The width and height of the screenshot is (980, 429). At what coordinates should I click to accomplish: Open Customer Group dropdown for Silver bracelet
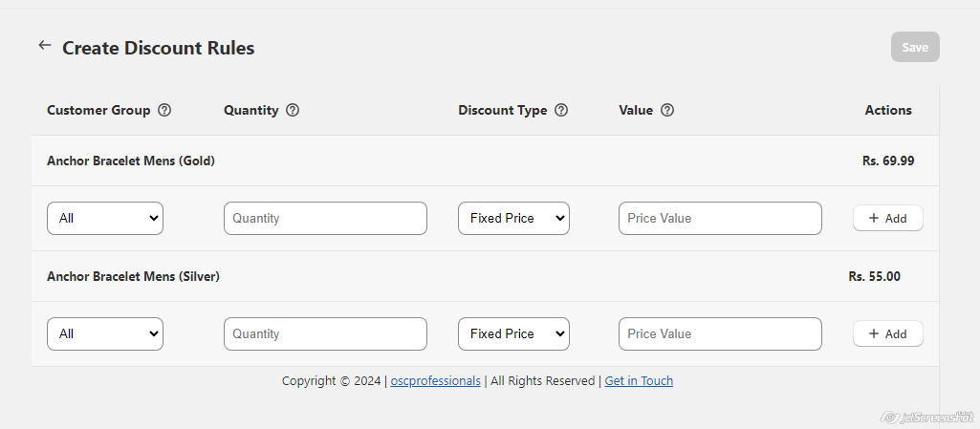click(x=105, y=333)
